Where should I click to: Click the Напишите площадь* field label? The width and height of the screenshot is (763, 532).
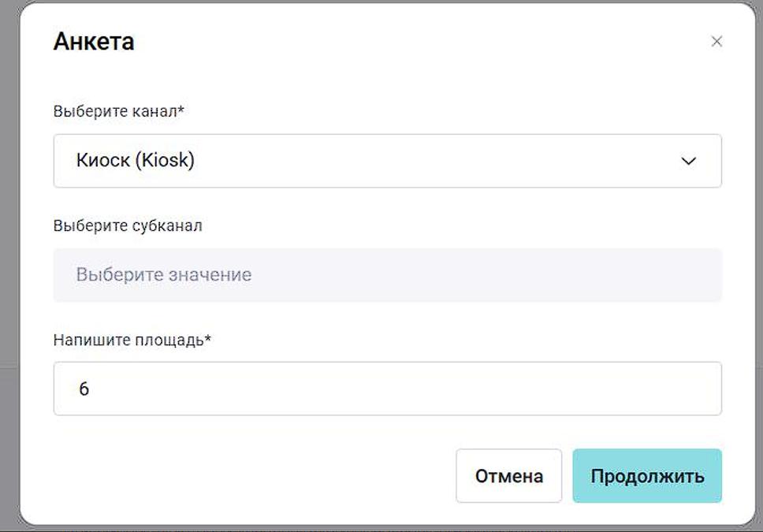(132, 340)
